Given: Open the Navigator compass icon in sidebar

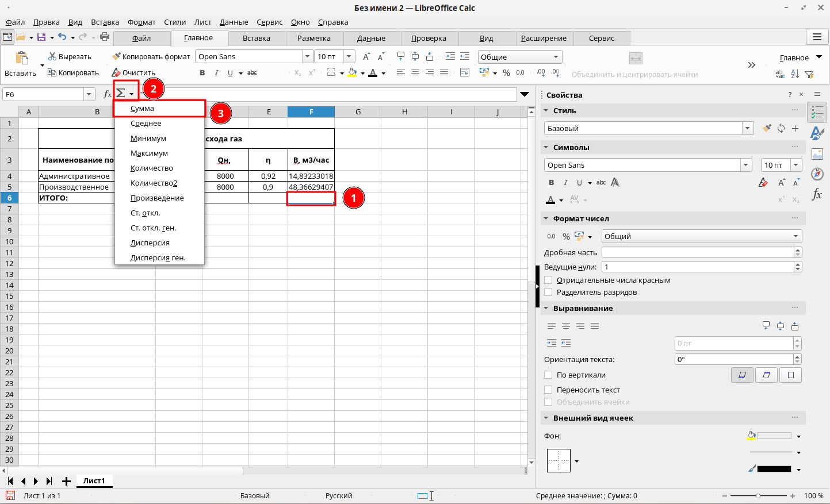Looking at the screenshot, I should [817, 174].
